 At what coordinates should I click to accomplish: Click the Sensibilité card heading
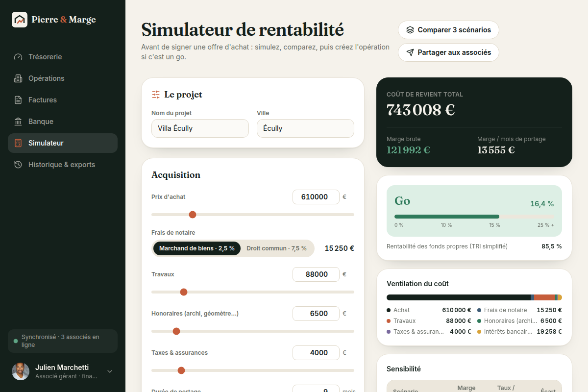point(404,369)
